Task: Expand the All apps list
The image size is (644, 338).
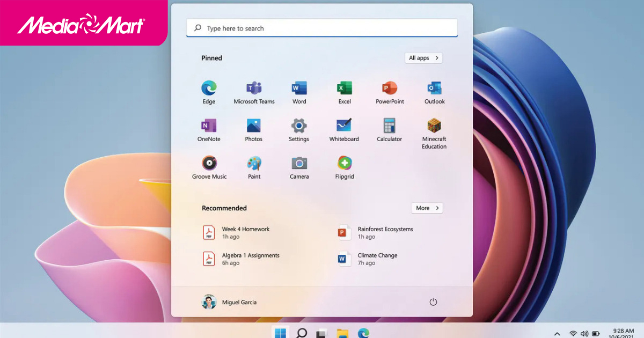Action: tap(423, 58)
